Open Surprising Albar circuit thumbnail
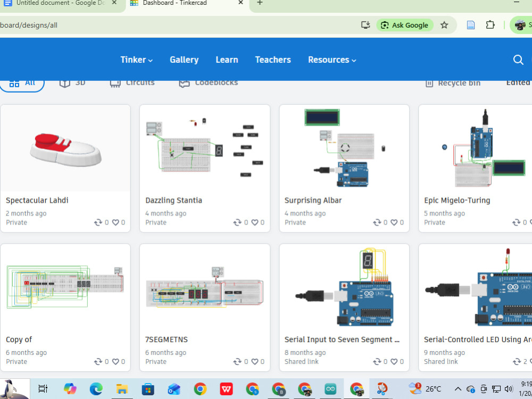532x399 pixels. coord(344,148)
